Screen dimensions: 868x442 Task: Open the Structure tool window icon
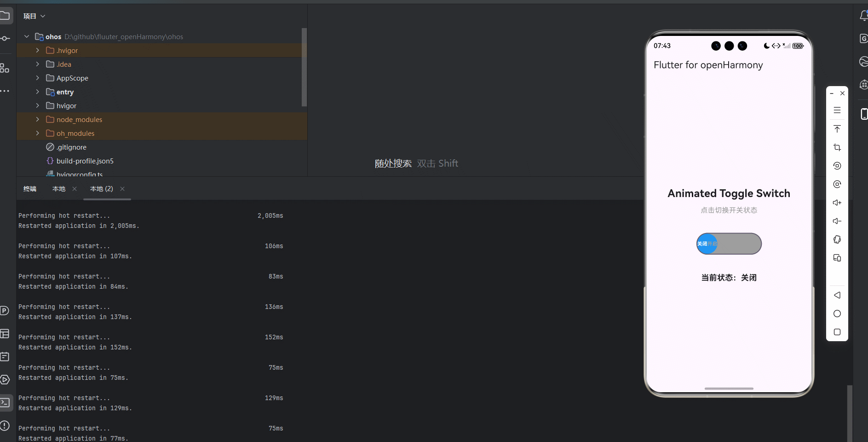pos(5,68)
